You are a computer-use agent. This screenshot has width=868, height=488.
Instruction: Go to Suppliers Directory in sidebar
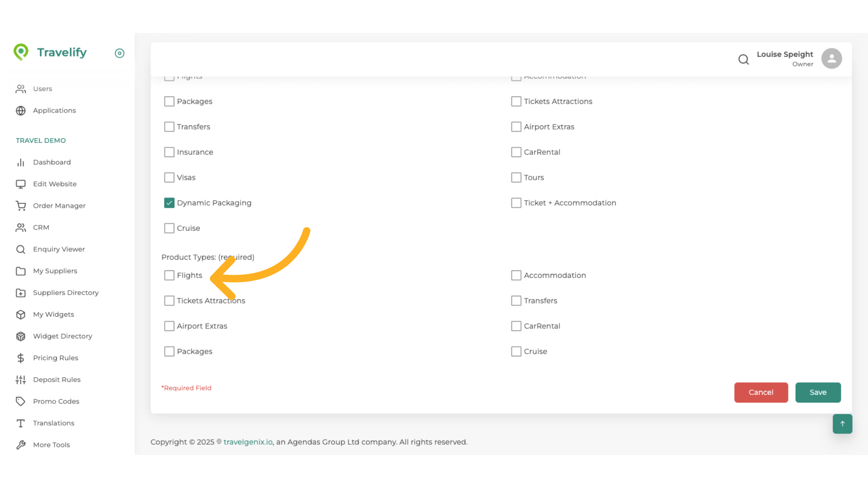pos(66,293)
